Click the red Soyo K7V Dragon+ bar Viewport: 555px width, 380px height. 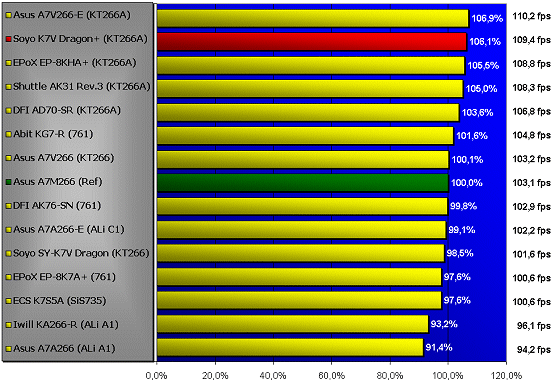(x=312, y=42)
